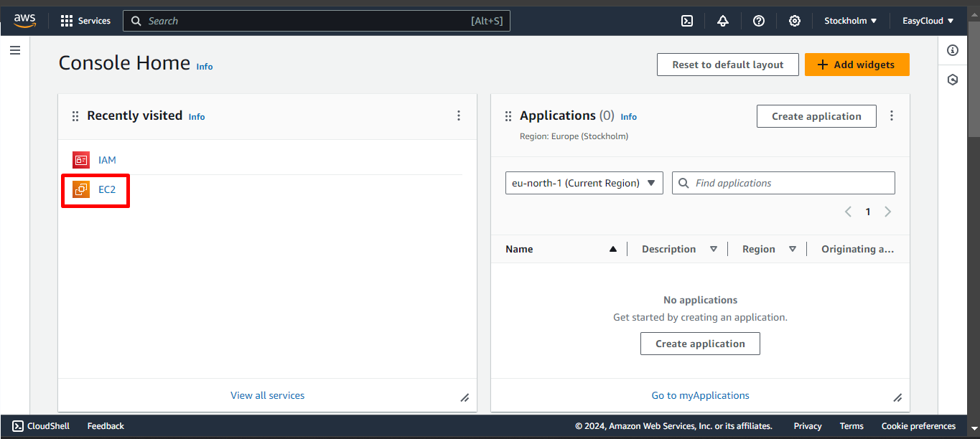Screen dimensions: 980x439
Task: Click the hexagon icon in right sidebar
Action: [x=953, y=80]
